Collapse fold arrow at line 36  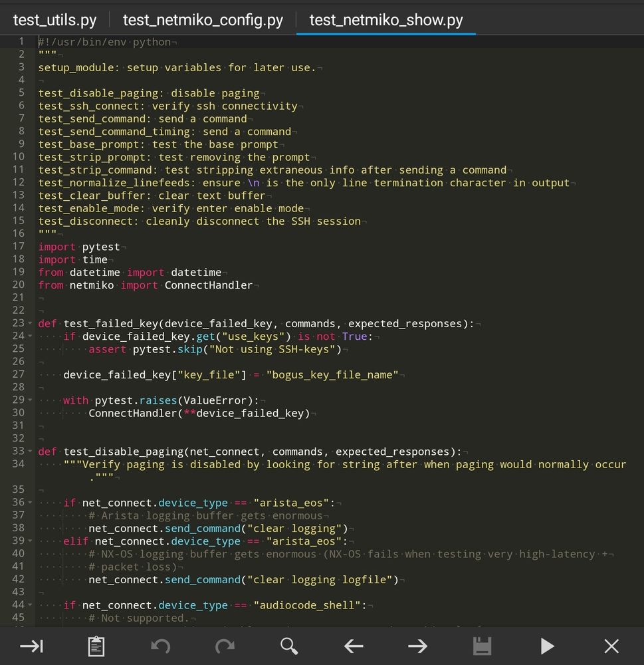click(30, 503)
